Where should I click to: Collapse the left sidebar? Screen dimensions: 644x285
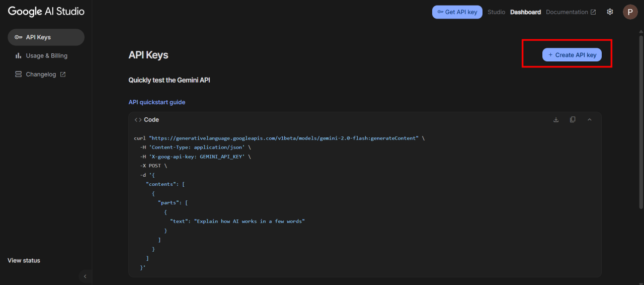[85, 276]
